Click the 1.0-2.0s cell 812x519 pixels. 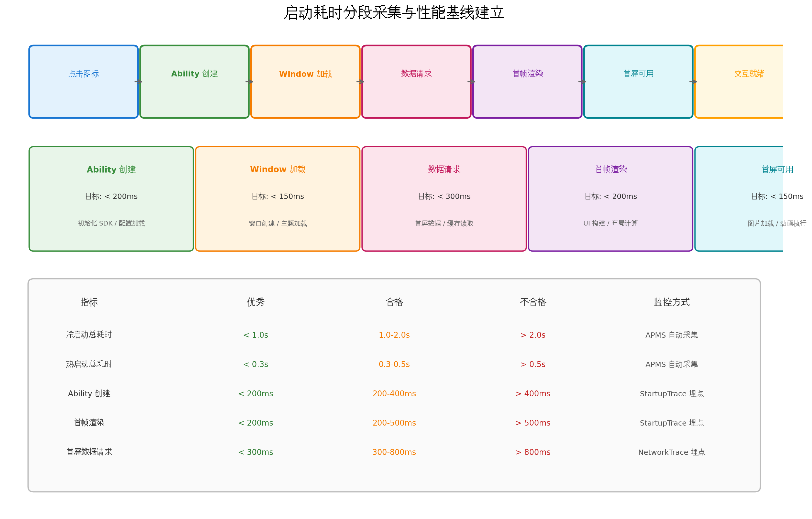tap(394, 335)
